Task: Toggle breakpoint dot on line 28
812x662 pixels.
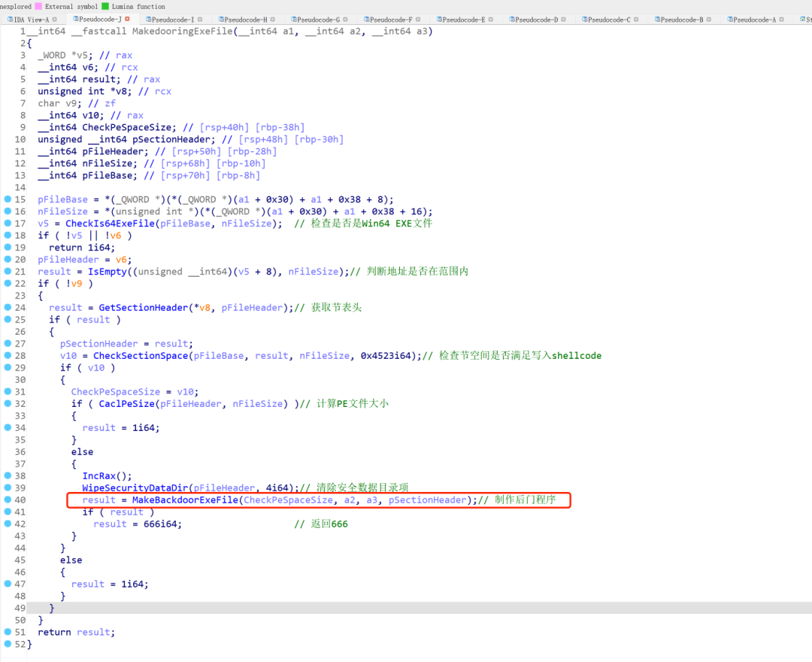Action: [8, 355]
